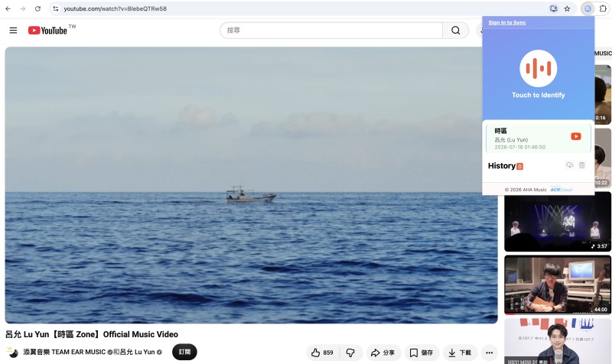612x364 pixels.
Task: Open the sidebar thumbnail marked 0:16
Action: coord(603,95)
